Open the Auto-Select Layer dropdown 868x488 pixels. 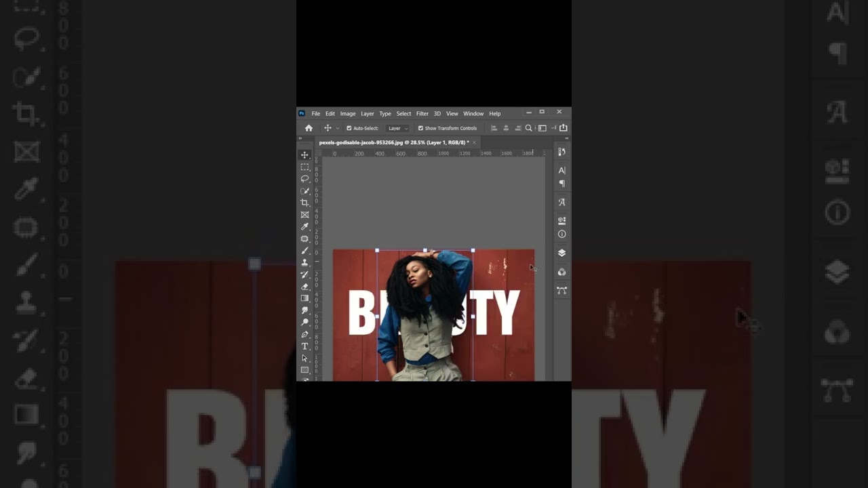(x=397, y=128)
